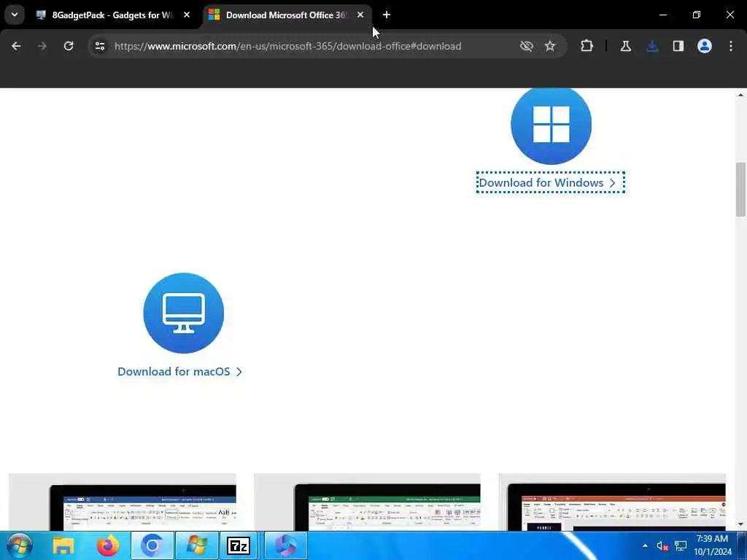Show hidden system tray icons arrow

coord(645,545)
